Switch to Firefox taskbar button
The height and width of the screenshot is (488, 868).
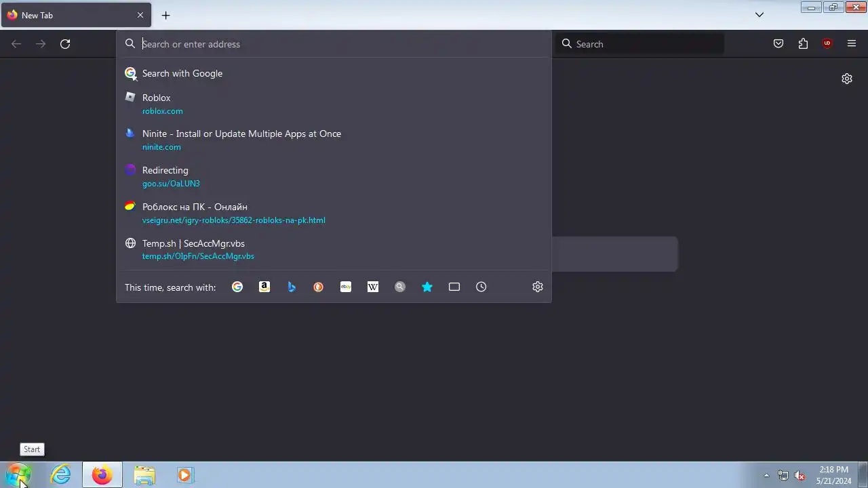point(102,475)
